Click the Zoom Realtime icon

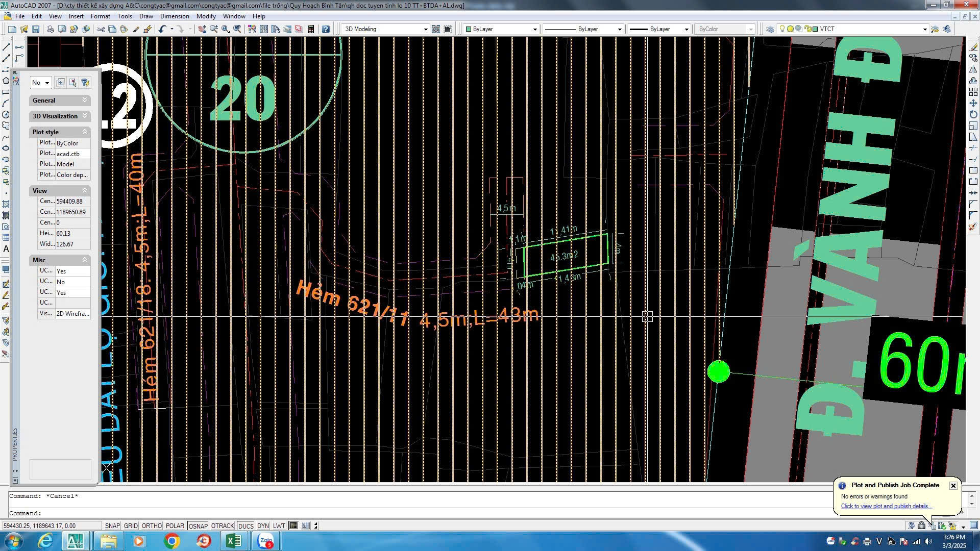click(x=213, y=29)
